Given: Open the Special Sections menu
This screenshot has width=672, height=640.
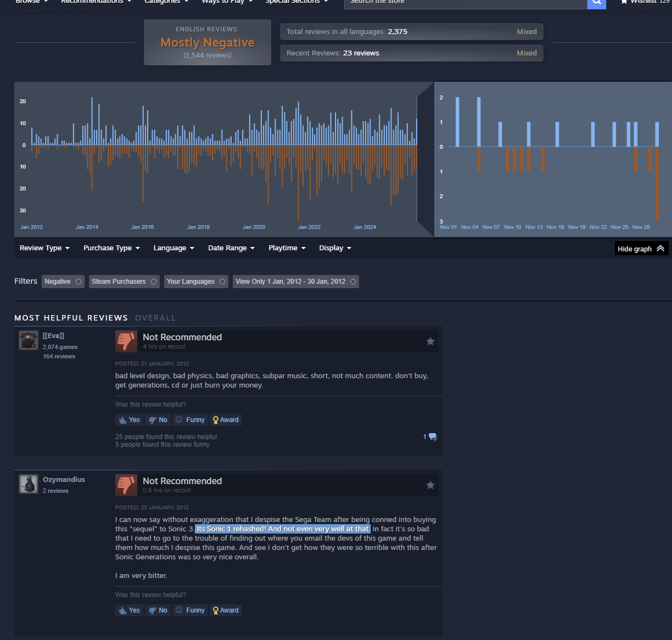Looking at the screenshot, I should click(x=296, y=2).
